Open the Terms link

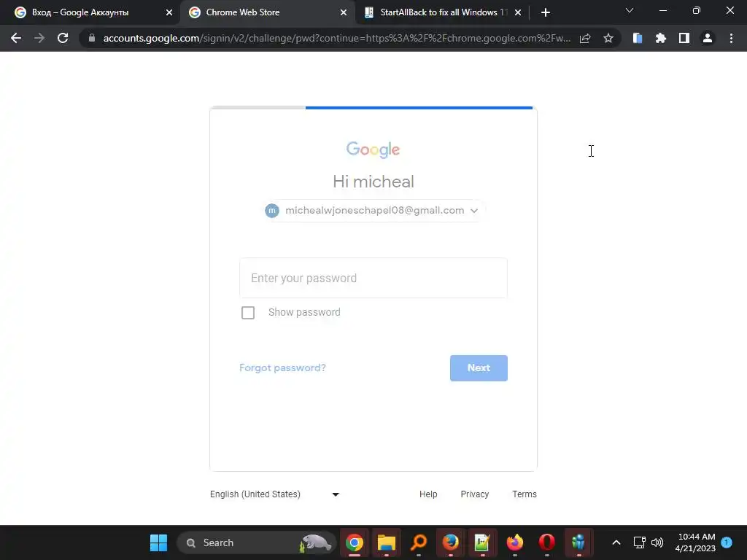(x=524, y=494)
